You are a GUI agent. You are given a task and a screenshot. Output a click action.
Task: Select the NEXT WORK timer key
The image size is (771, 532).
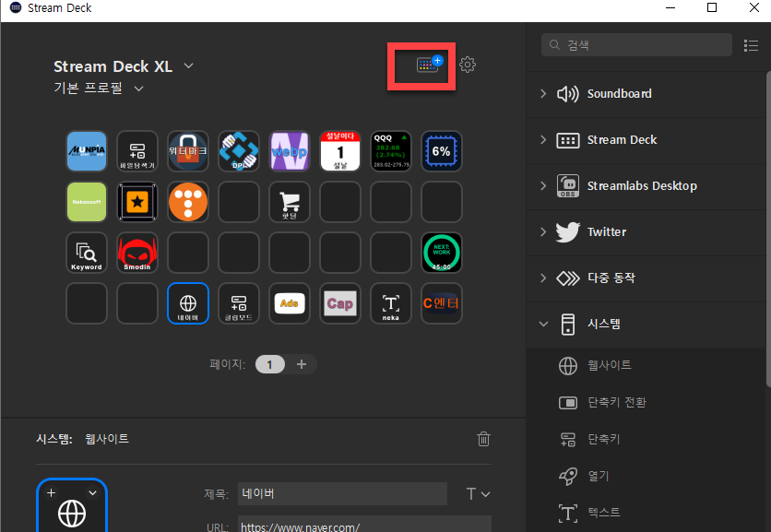click(x=442, y=253)
